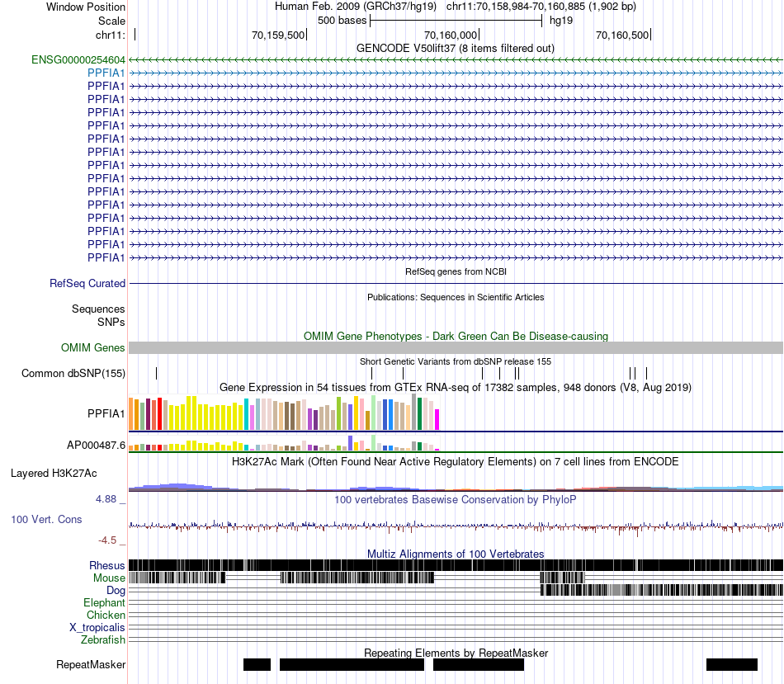Screen dimensions: 784x684
Task: Click the chr11: ruler label
Action: click(x=110, y=35)
